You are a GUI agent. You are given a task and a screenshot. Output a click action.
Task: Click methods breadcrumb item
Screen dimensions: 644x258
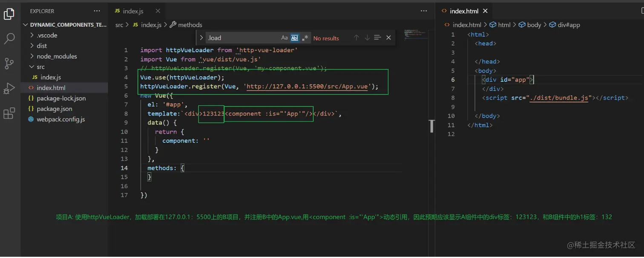[x=186, y=25]
